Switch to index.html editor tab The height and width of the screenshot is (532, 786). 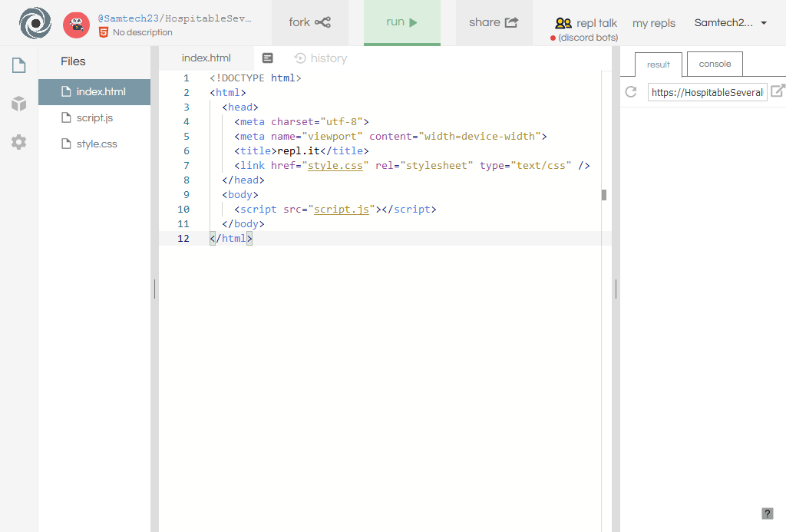click(x=206, y=58)
